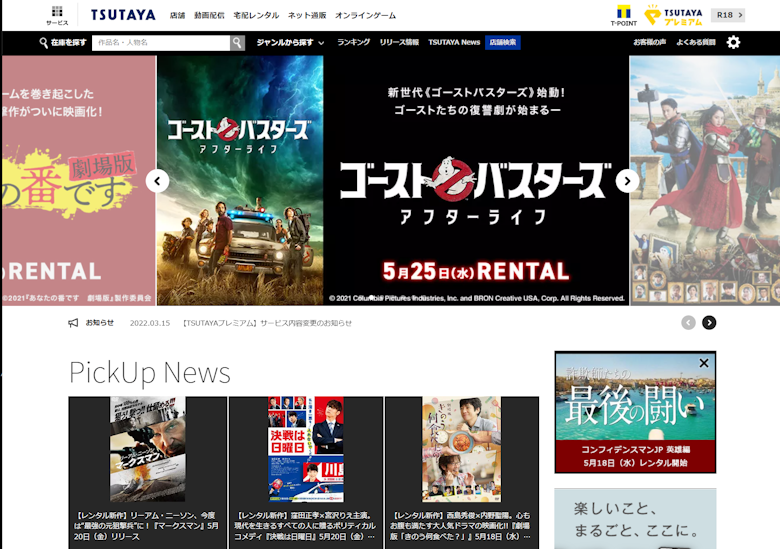Click the PickUp News heading

tap(150, 373)
